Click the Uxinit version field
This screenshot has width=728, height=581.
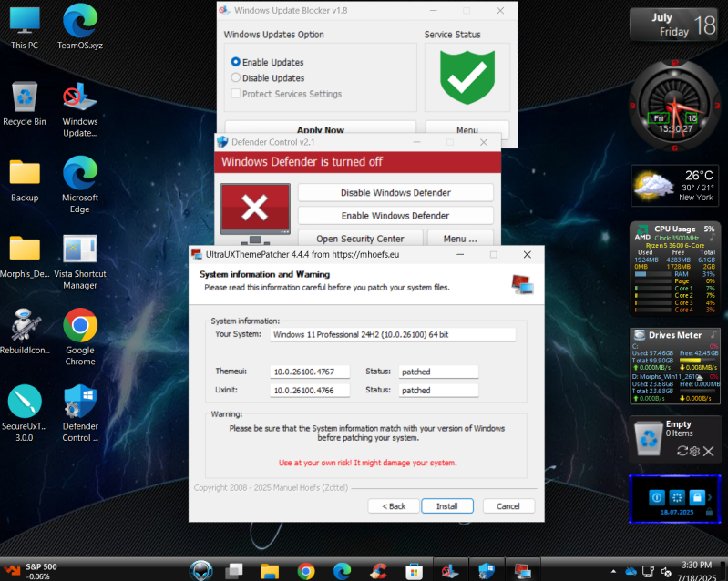(x=310, y=391)
